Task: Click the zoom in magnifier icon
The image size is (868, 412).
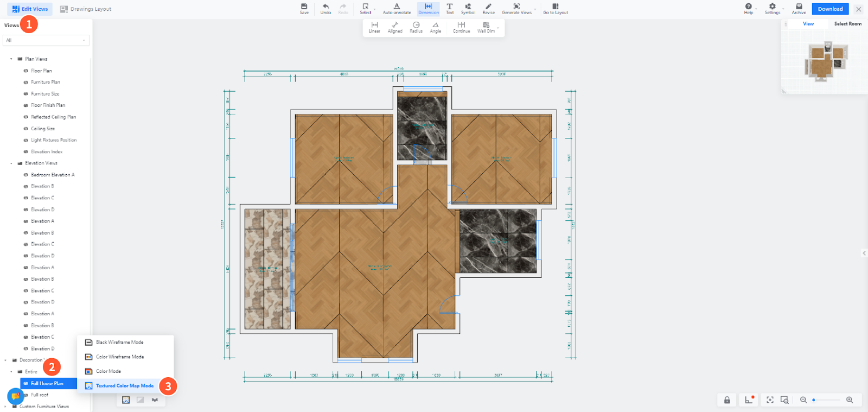Action: tap(850, 400)
